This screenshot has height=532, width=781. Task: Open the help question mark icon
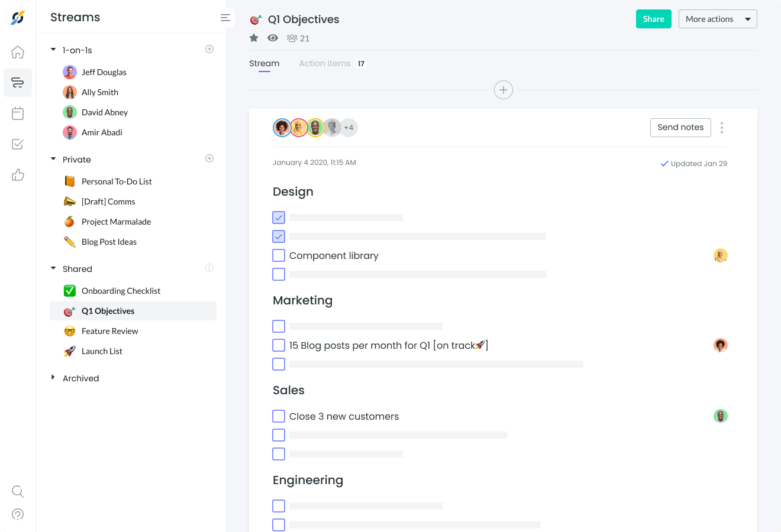tap(18, 514)
